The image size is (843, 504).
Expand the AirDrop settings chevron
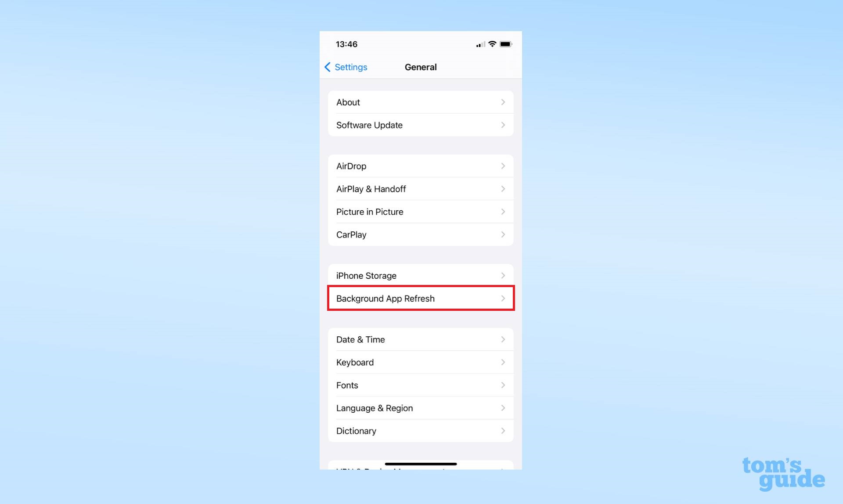pos(503,166)
